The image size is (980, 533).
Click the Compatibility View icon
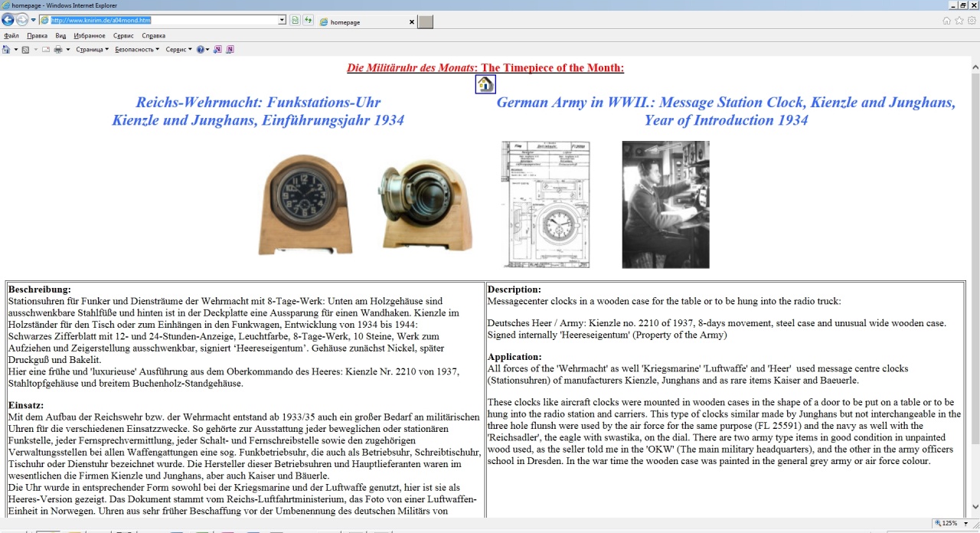(296, 20)
